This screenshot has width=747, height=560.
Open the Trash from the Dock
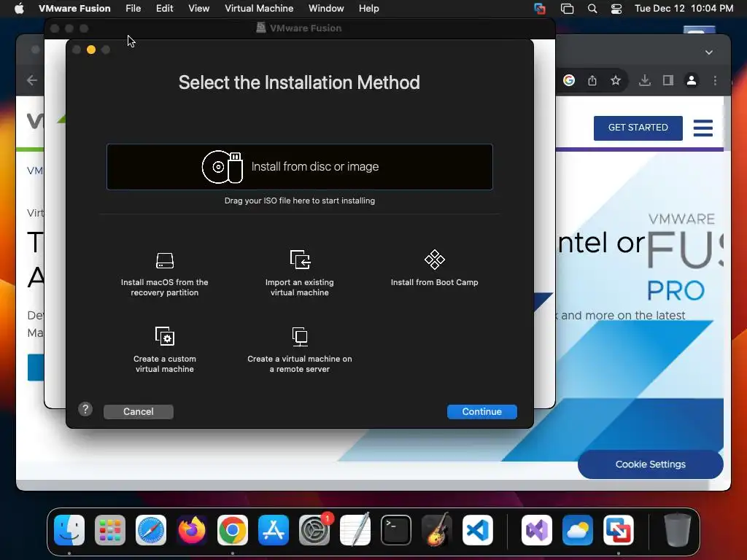tap(677, 530)
